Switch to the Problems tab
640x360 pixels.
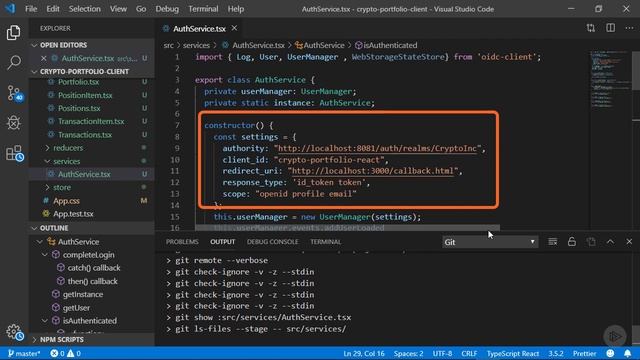[182, 242]
